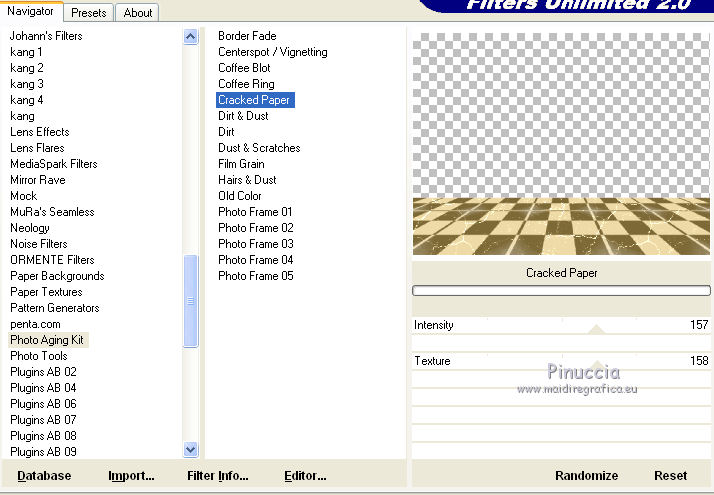Image resolution: width=714 pixels, height=495 pixels.
Task: Click the category list scroll down arrow
Action: coord(190,450)
